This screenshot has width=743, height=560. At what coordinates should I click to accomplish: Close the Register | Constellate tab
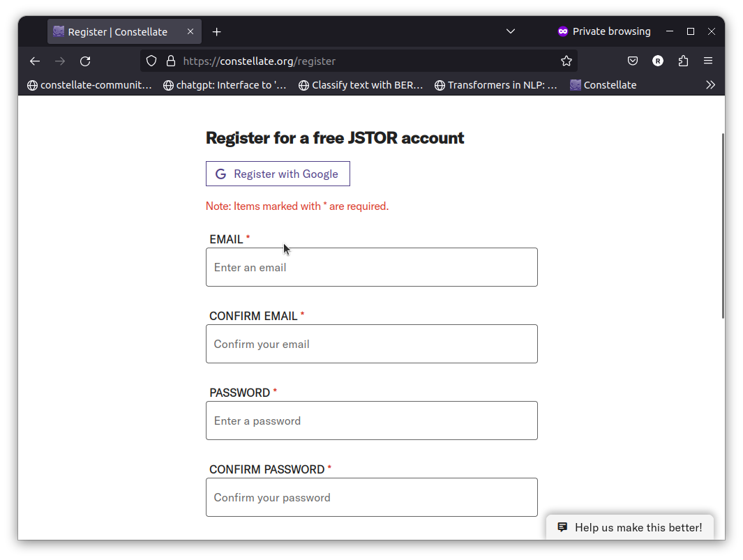190,31
